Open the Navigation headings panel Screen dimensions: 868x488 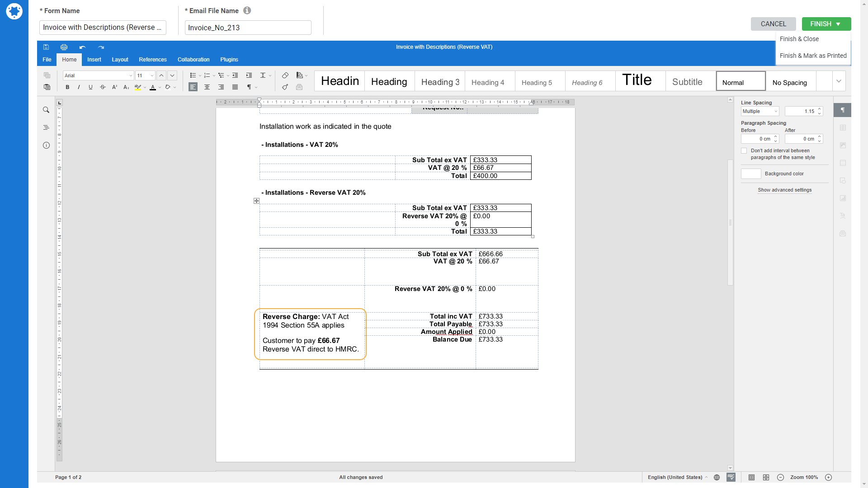coord(46,127)
